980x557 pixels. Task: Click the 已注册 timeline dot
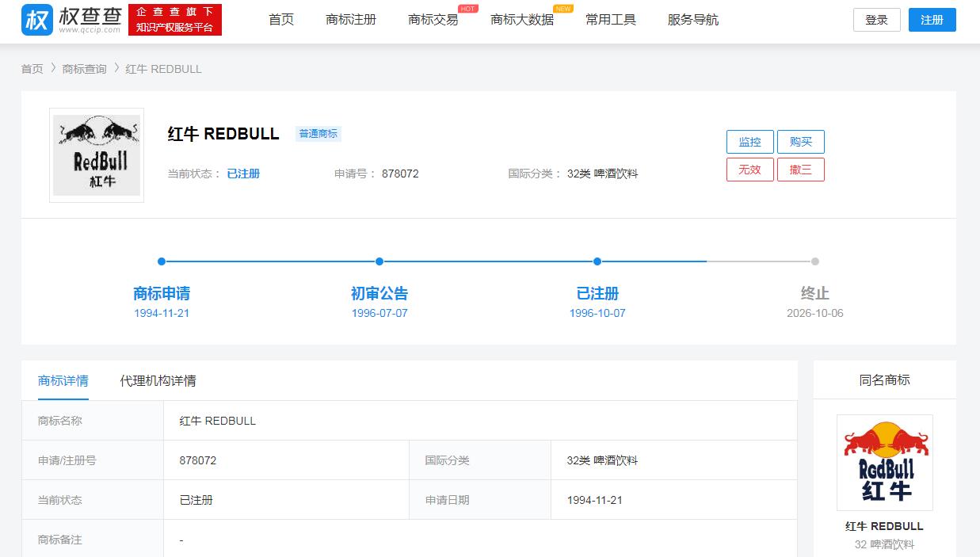point(597,261)
